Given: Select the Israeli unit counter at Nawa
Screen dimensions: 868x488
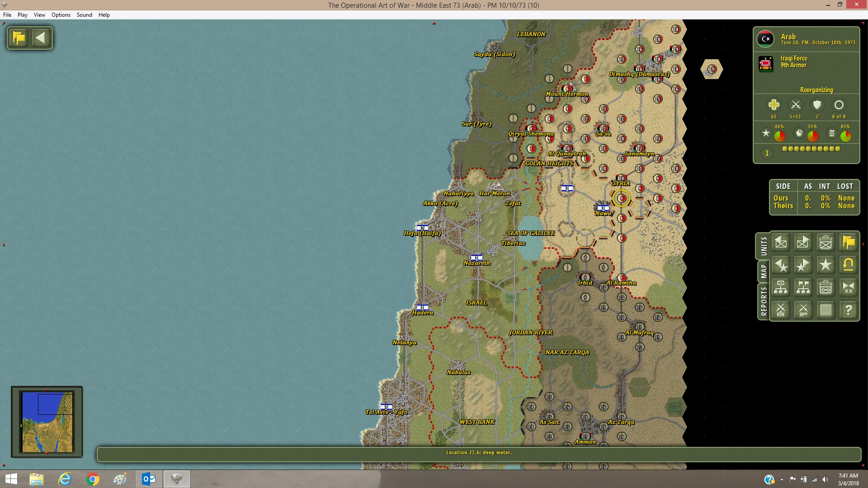Looking at the screenshot, I should click(603, 208).
